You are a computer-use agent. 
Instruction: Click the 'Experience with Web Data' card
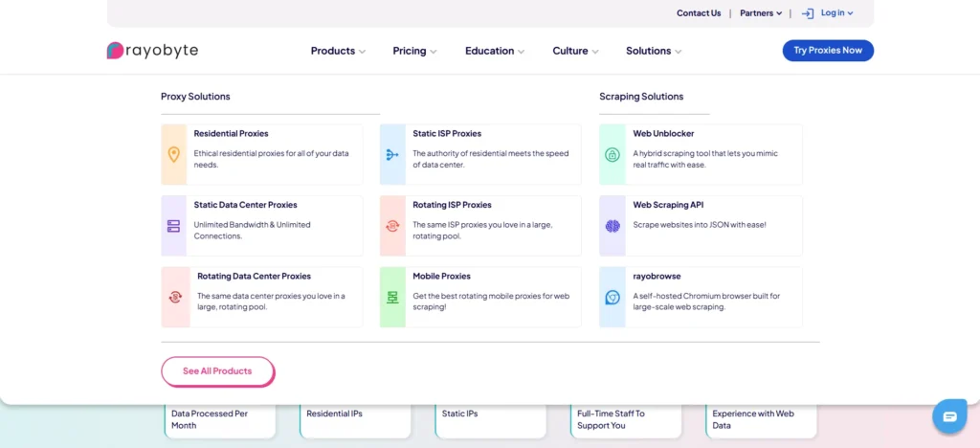coord(761,420)
